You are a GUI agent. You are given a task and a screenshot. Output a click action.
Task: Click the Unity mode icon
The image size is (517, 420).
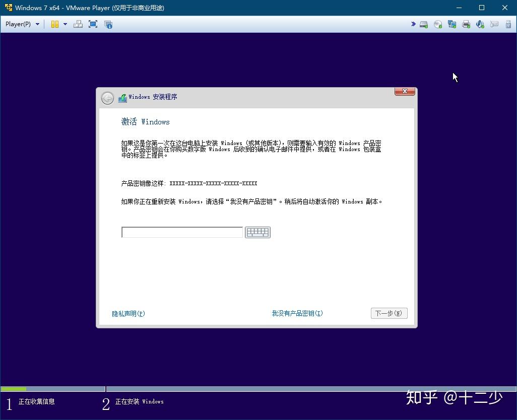pos(108,24)
